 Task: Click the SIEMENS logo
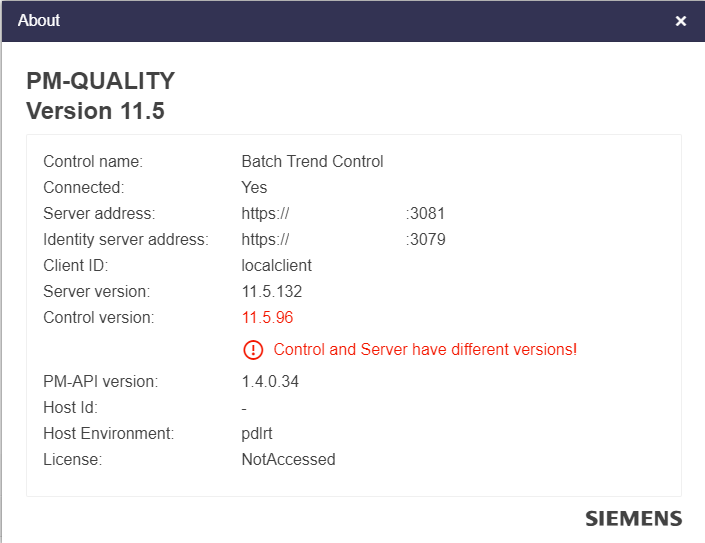pyautogui.click(x=633, y=518)
